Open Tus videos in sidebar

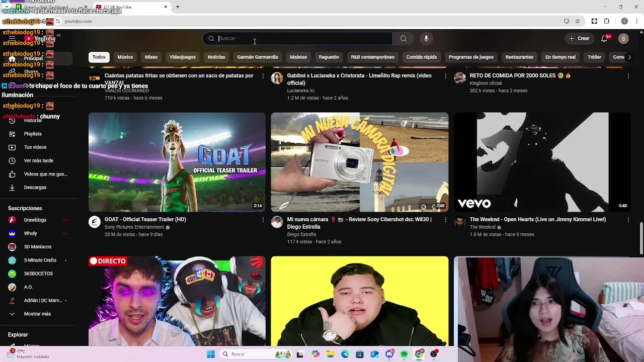tap(35, 147)
